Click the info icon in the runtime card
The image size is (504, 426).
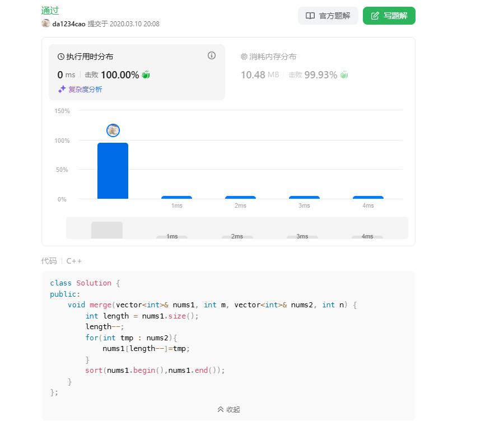click(x=212, y=55)
